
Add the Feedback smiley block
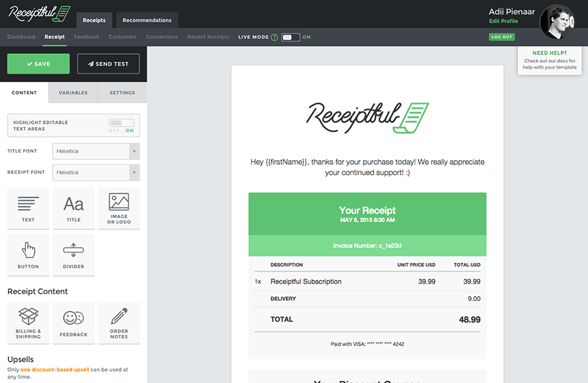pos(74,323)
